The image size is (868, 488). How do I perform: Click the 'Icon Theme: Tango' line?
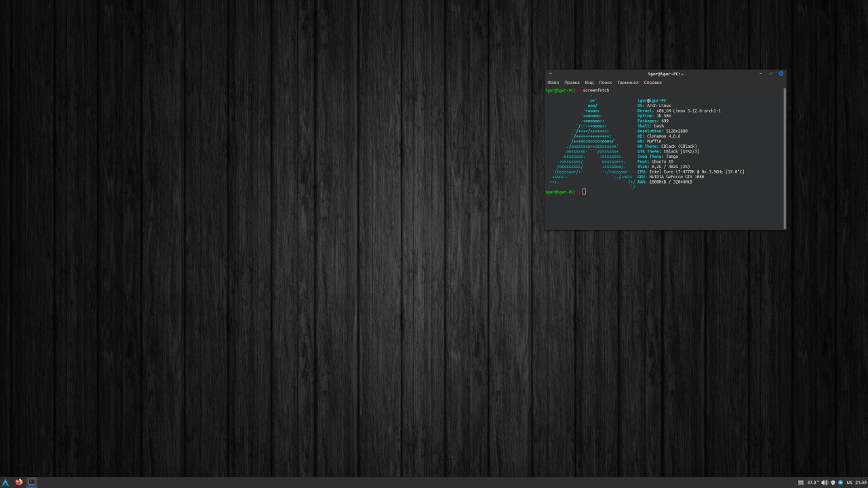click(658, 157)
